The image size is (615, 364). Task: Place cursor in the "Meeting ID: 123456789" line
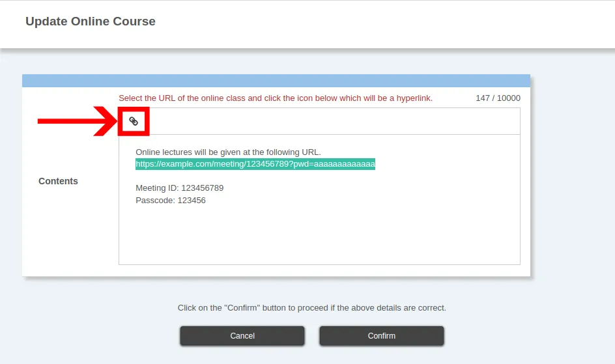(x=179, y=188)
